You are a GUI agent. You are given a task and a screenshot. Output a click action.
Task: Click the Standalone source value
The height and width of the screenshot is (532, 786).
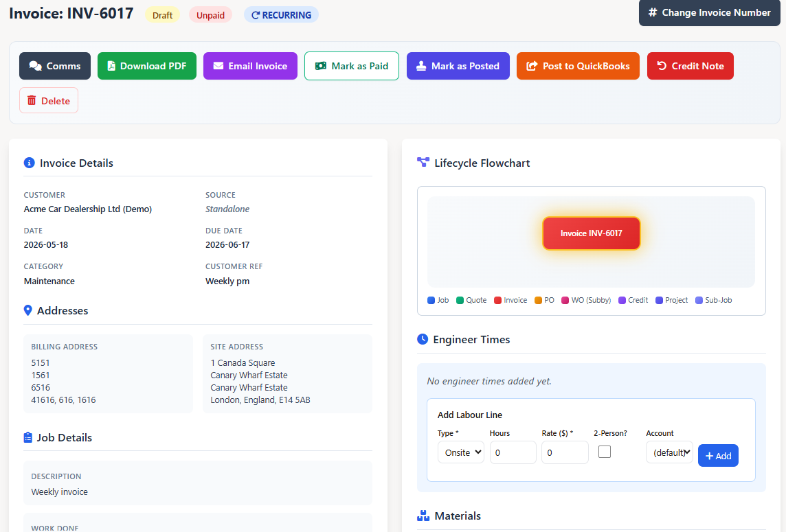point(227,209)
